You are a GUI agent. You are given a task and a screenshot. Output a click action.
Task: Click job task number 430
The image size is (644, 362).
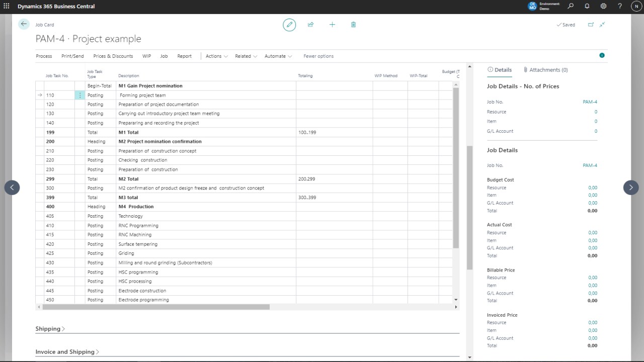59,262
